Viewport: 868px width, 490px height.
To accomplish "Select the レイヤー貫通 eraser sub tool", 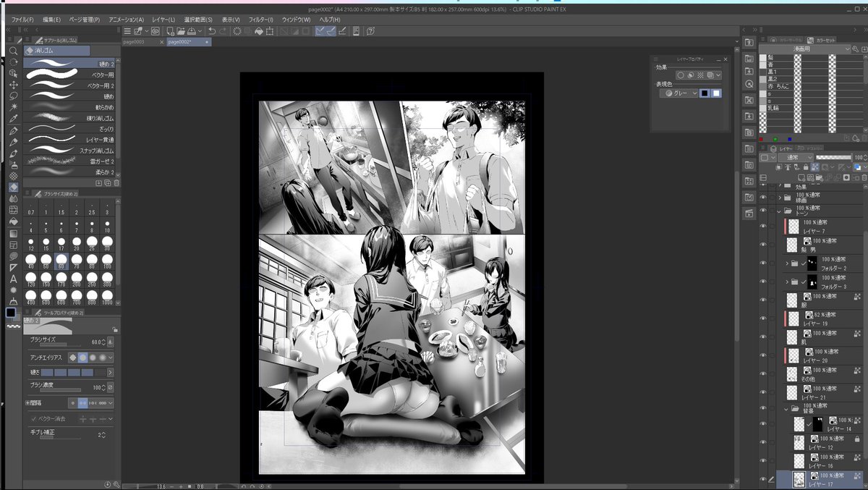I will click(x=69, y=139).
